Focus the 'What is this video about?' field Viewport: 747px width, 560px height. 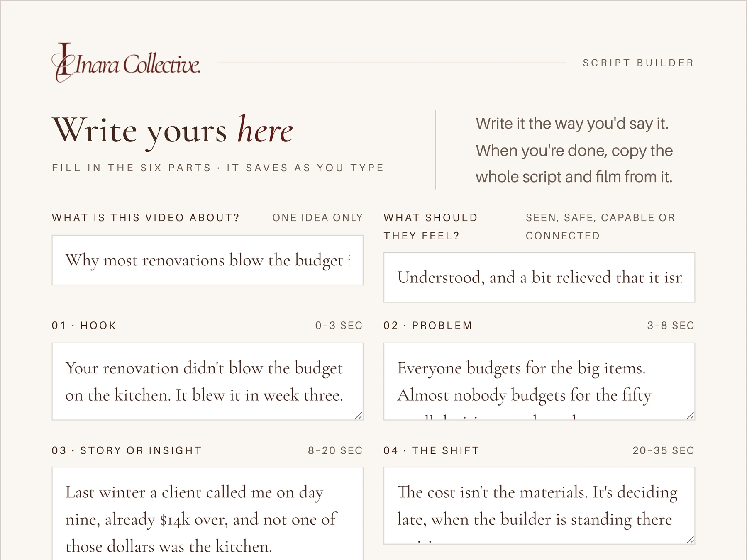pyautogui.click(x=207, y=260)
